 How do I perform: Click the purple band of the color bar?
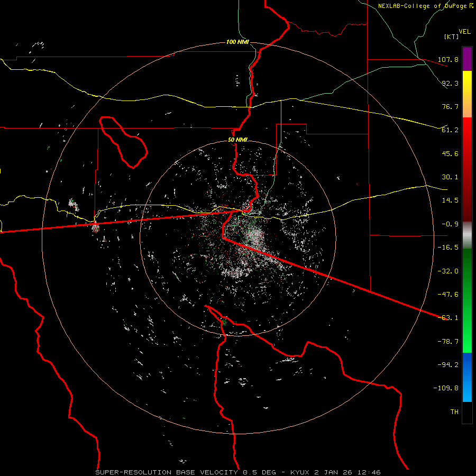[x=467, y=59]
